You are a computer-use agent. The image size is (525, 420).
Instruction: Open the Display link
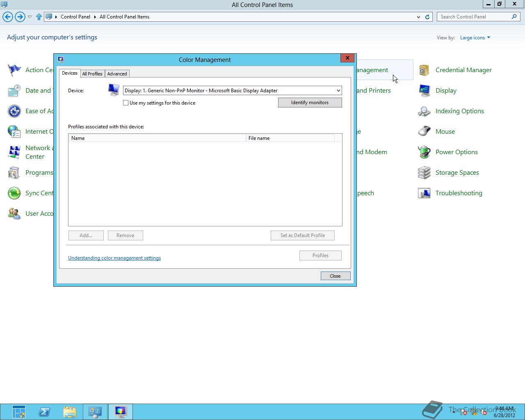[446, 91]
